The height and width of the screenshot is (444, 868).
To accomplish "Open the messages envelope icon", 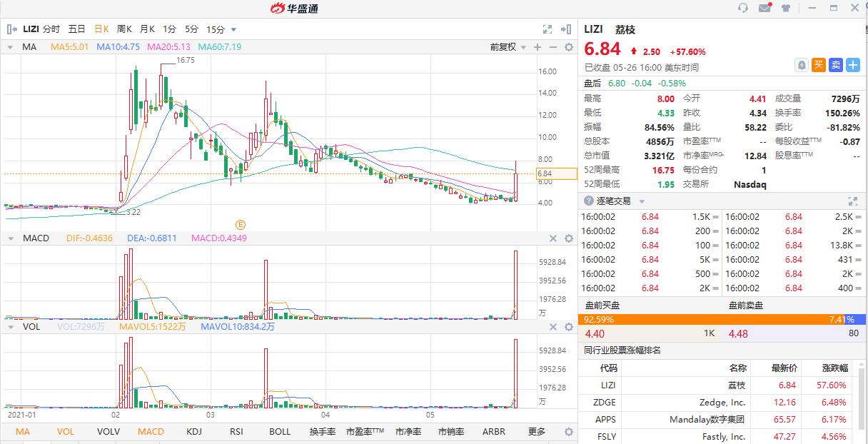I will (x=764, y=8).
